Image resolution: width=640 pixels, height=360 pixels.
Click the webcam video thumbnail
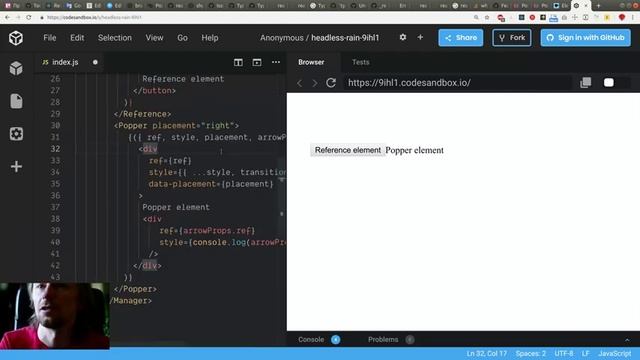tap(55, 316)
